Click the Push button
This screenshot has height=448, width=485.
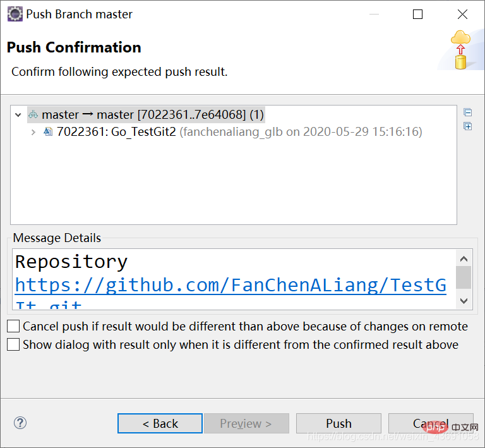click(x=338, y=423)
